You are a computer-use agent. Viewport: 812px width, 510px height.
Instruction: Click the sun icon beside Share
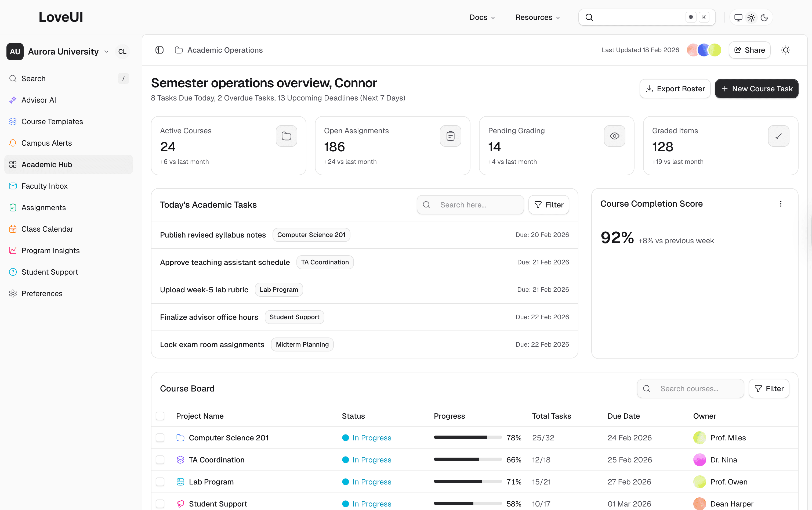(785, 50)
